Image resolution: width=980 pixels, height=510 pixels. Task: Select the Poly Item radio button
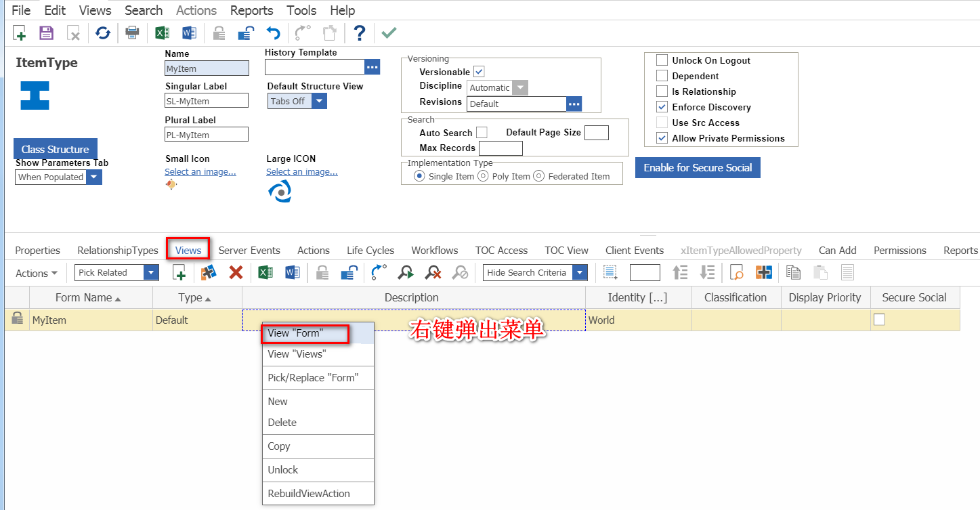(x=483, y=176)
